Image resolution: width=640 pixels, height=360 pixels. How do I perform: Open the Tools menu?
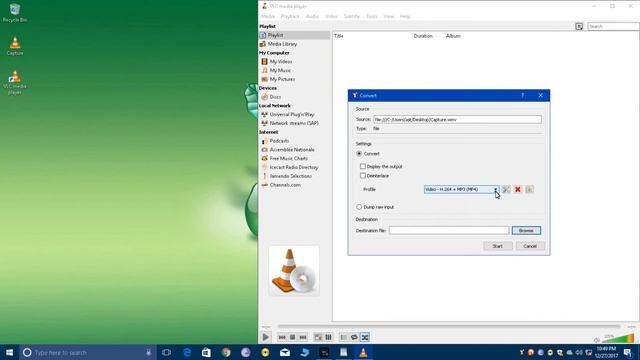pyautogui.click(x=371, y=16)
